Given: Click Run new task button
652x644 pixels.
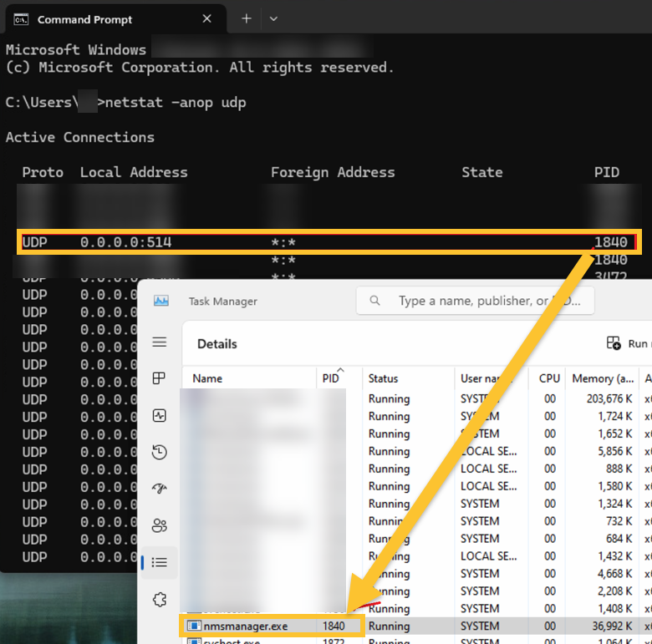Looking at the screenshot, I should coord(627,343).
